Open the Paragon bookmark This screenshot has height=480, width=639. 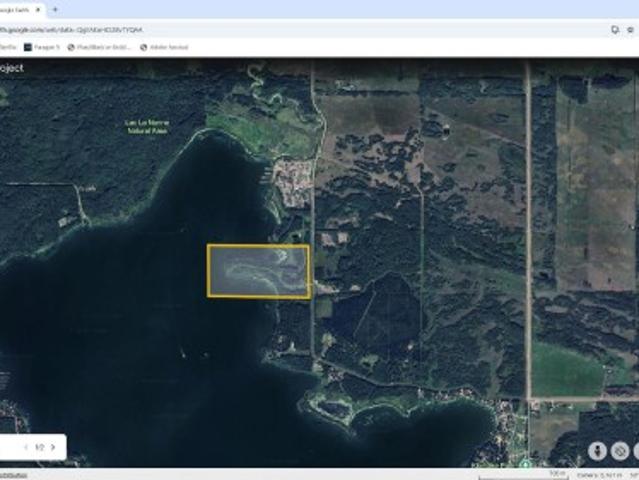(x=42, y=47)
